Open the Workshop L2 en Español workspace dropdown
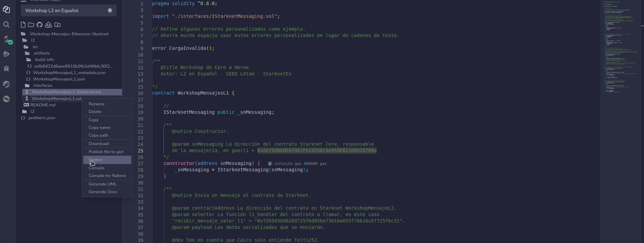This screenshot has height=243, width=644. [x=69, y=10]
